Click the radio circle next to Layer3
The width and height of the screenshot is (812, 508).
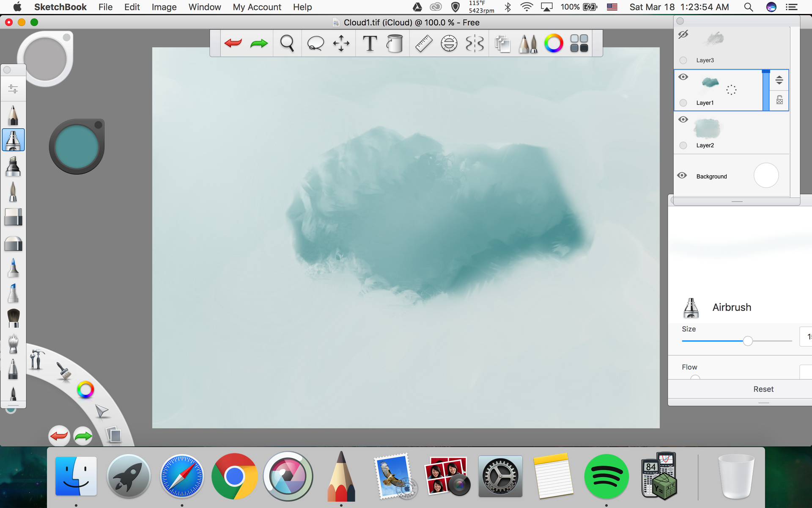point(683,60)
